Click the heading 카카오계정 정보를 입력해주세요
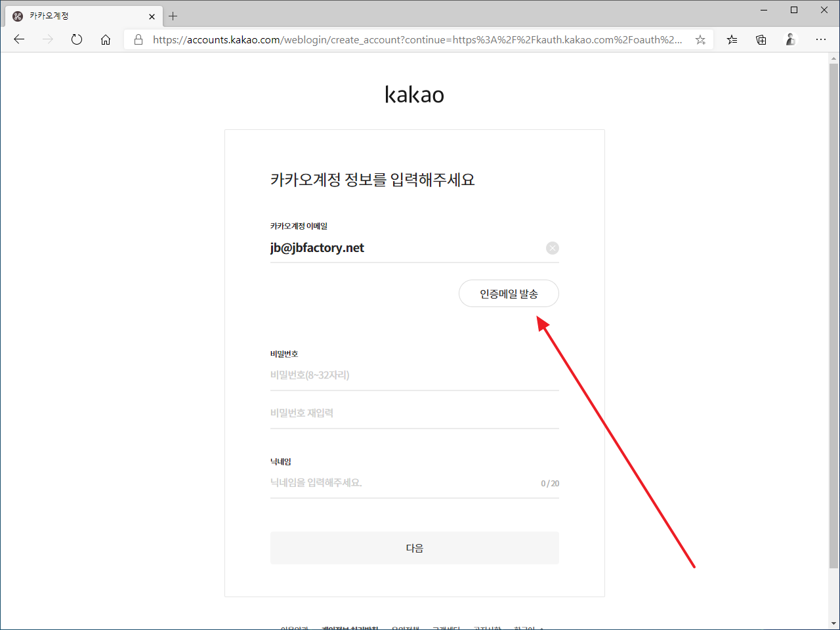840x630 pixels. coord(373,180)
